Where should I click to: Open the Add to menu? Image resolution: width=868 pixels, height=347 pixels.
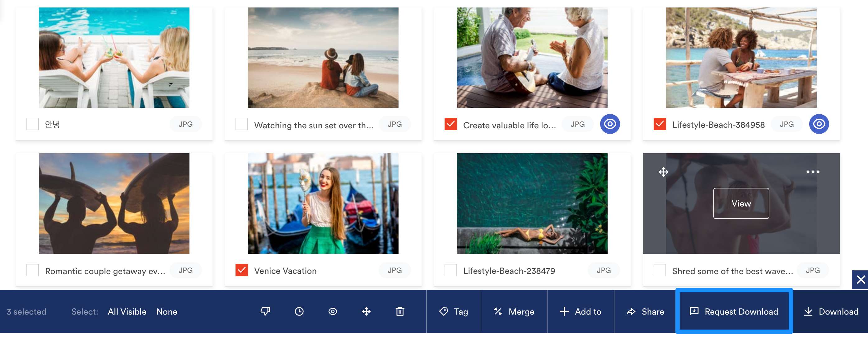point(581,311)
